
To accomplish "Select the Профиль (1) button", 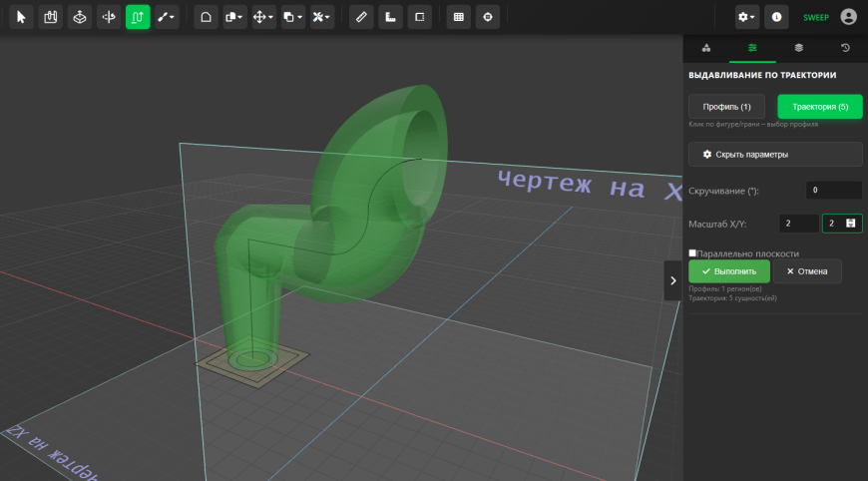I will point(727,106).
